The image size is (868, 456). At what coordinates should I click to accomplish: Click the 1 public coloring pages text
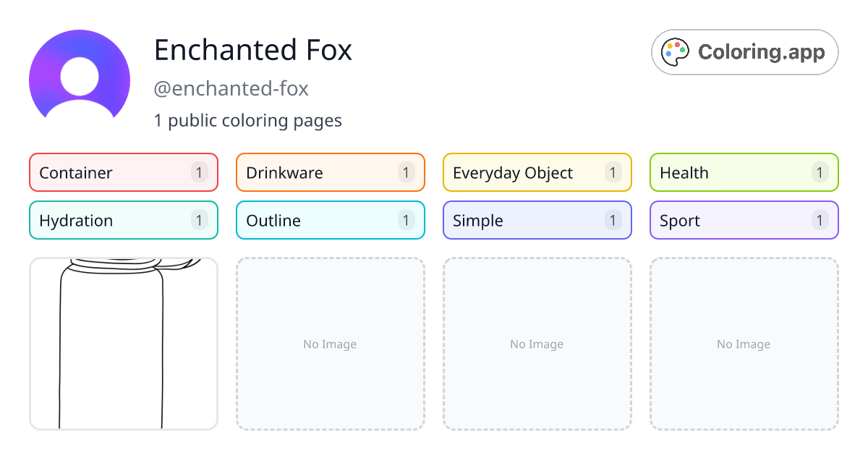[248, 120]
